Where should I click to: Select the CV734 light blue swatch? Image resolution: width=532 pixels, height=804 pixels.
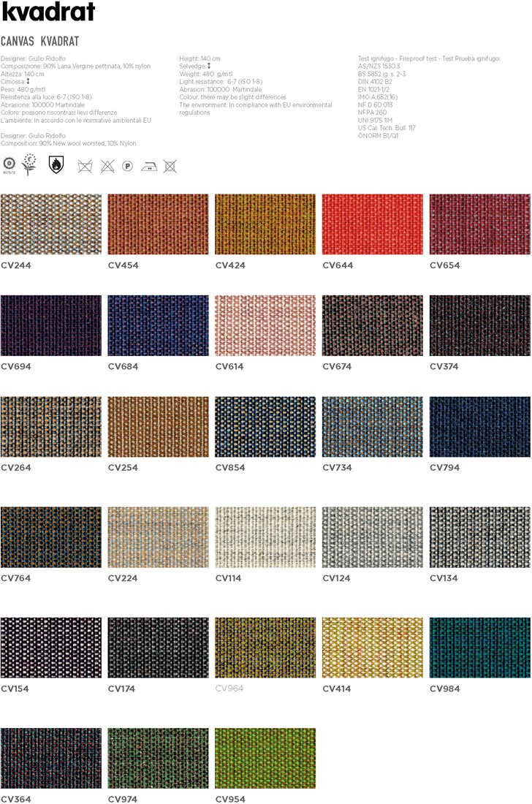tap(373, 427)
